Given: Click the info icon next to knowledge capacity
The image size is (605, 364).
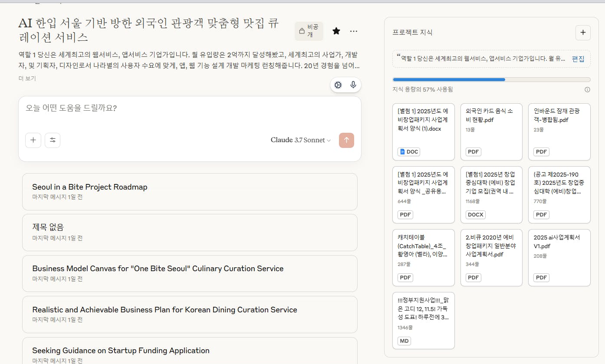Looking at the screenshot, I should (587, 90).
